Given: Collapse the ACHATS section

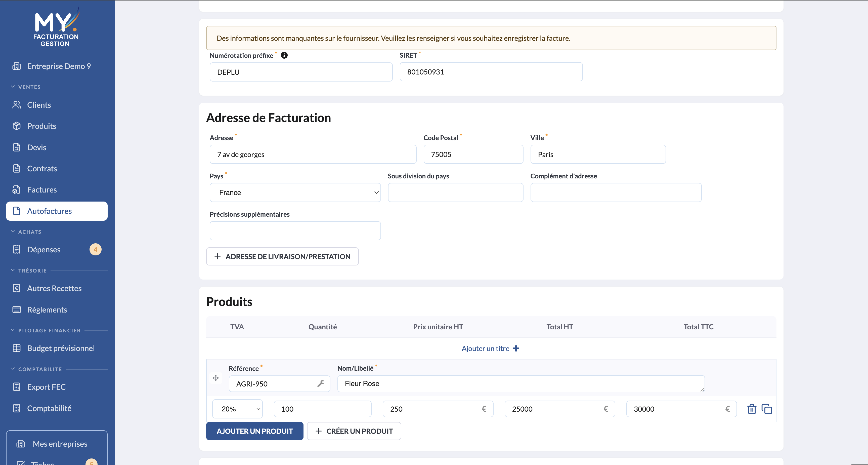Looking at the screenshot, I should point(13,232).
